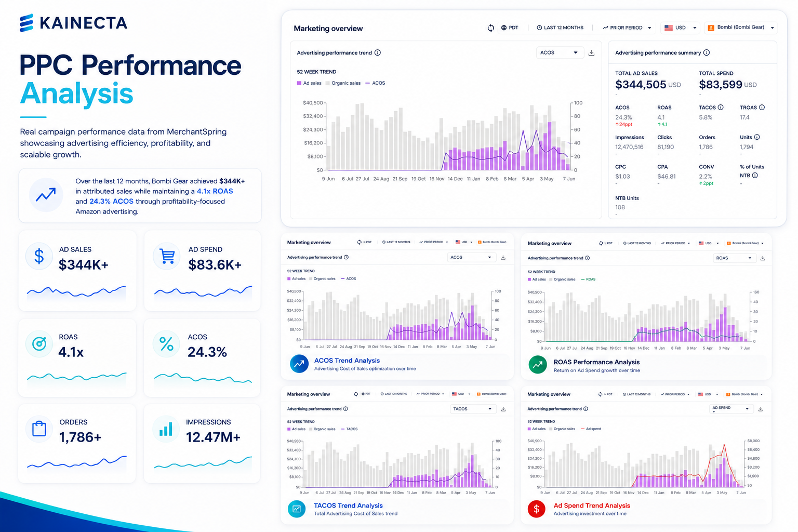
Task: Expand the USD currency dropdown
Action: [681, 28]
